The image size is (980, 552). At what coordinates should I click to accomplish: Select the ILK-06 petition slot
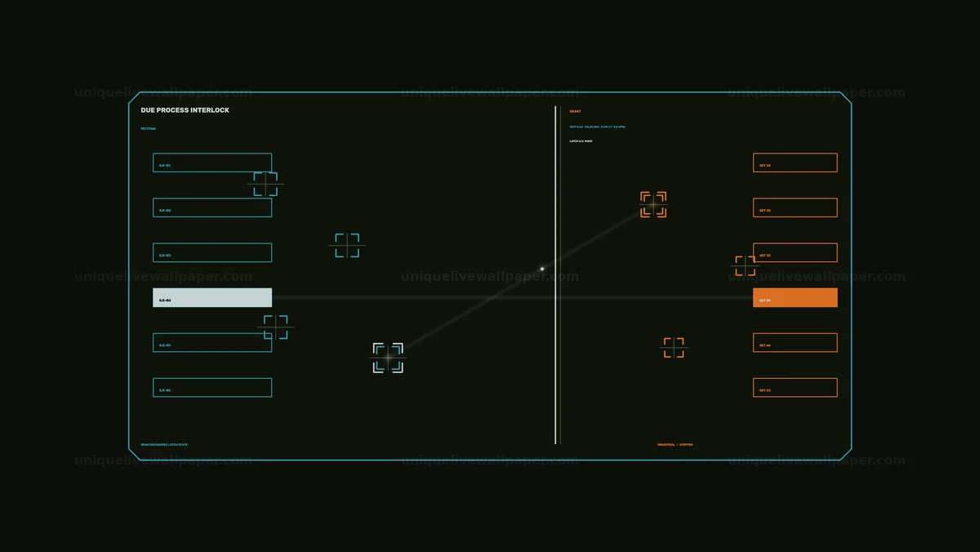212,387
